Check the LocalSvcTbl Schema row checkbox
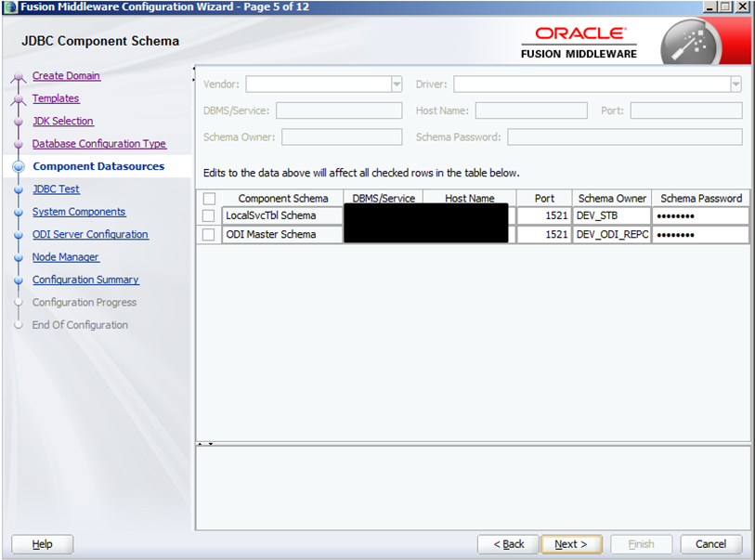 pos(209,216)
